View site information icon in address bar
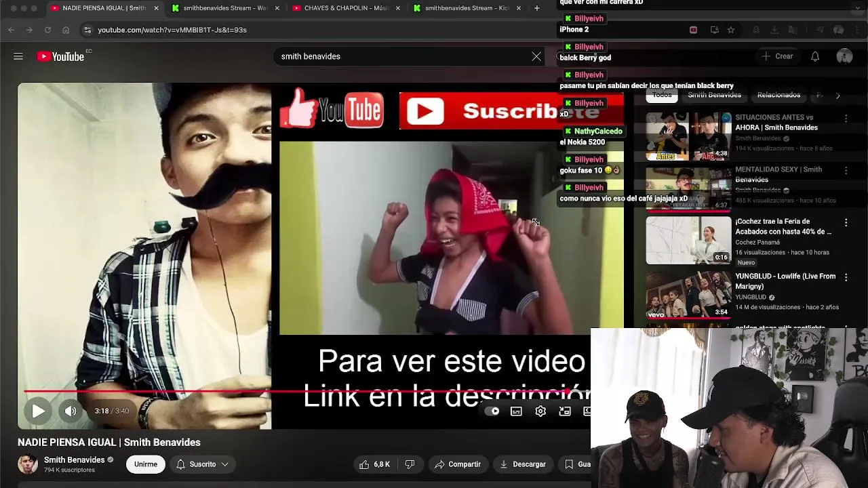Image resolution: width=868 pixels, height=488 pixels. pyautogui.click(x=87, y=30)
